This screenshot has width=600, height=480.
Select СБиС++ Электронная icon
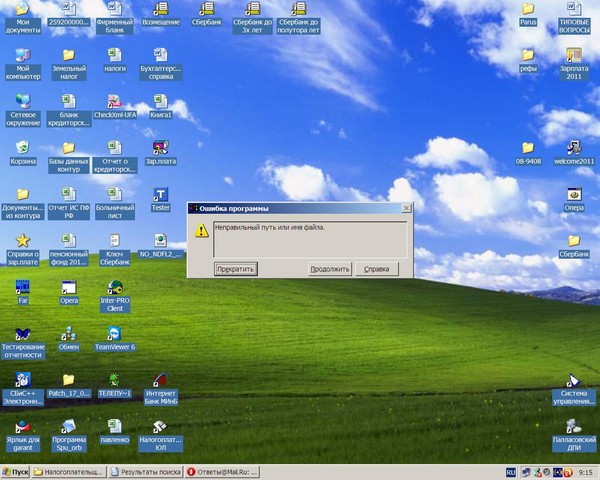coord(23,389)
